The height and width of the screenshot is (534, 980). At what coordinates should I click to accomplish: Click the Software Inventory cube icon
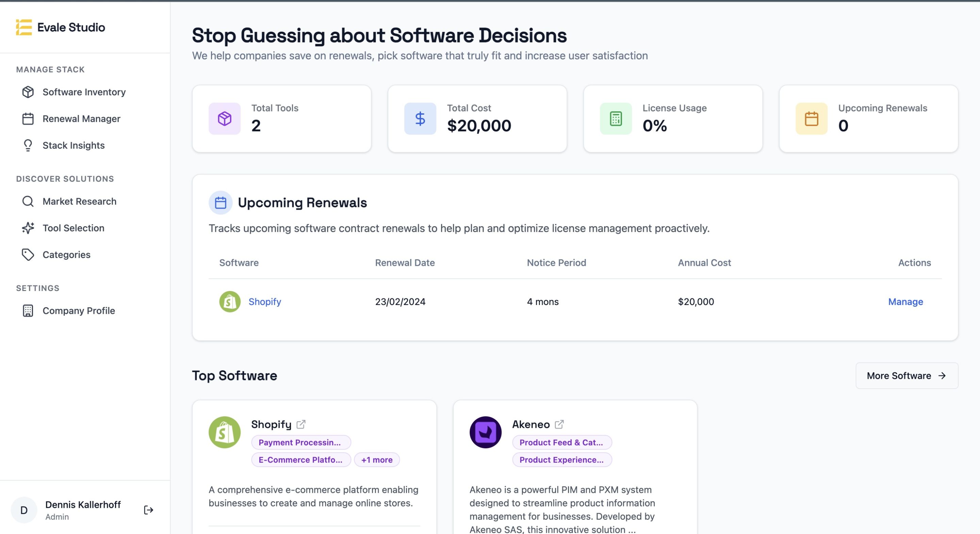click(x=28, y=92)
